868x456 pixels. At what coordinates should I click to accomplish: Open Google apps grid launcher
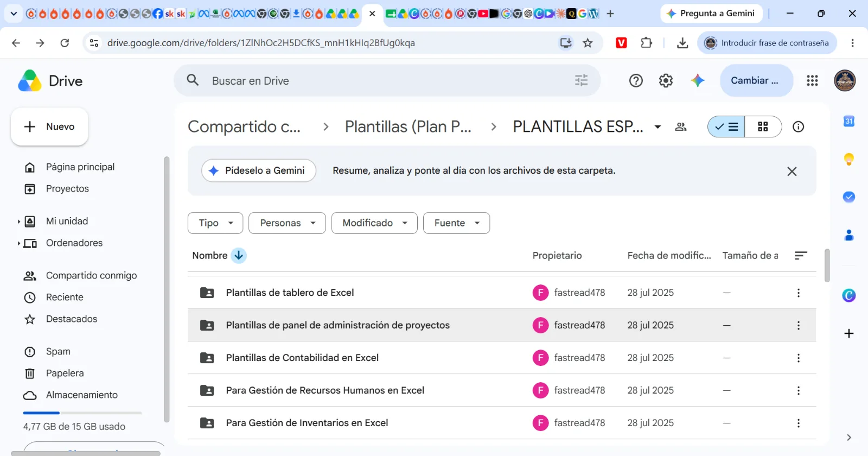(x=812, y=80)
